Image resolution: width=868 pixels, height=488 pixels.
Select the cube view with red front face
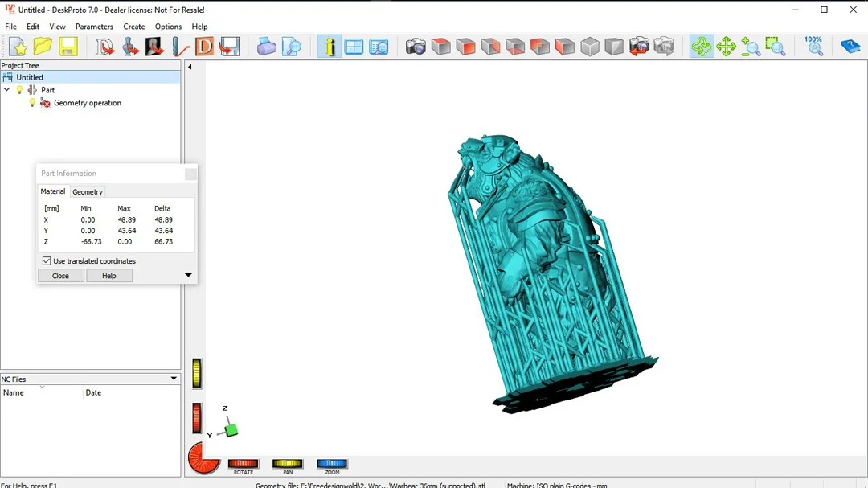click(465, 47)
